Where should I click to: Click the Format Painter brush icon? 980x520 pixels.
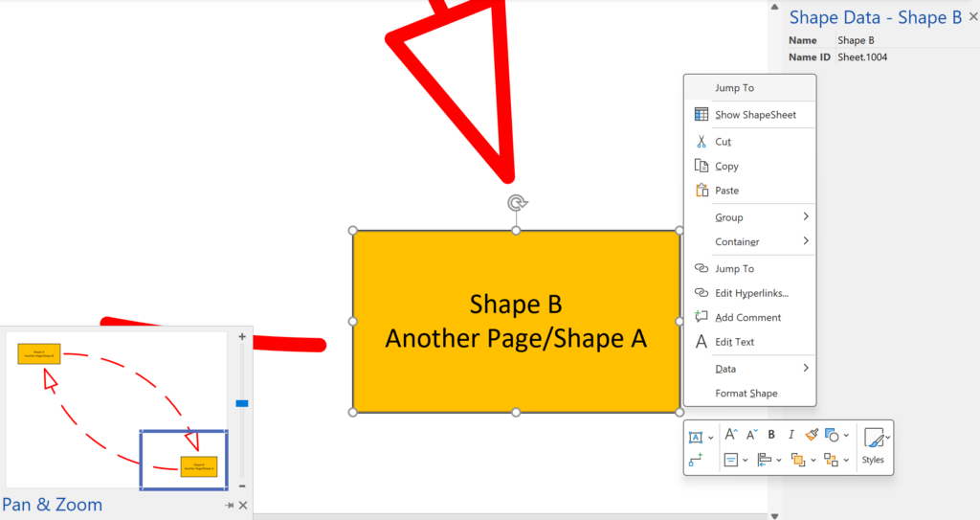812,435
